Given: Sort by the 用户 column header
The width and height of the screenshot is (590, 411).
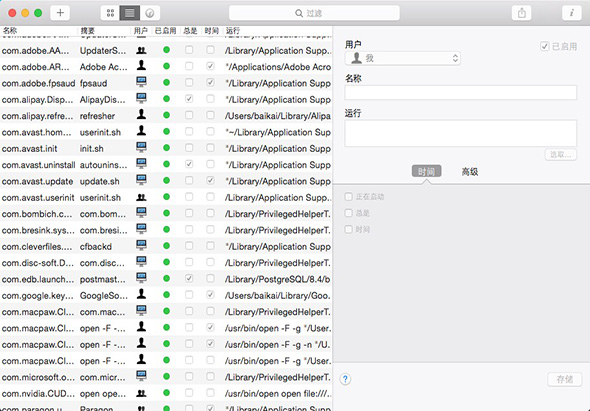Looking at the screenshot, I should (x=140, y=30).
